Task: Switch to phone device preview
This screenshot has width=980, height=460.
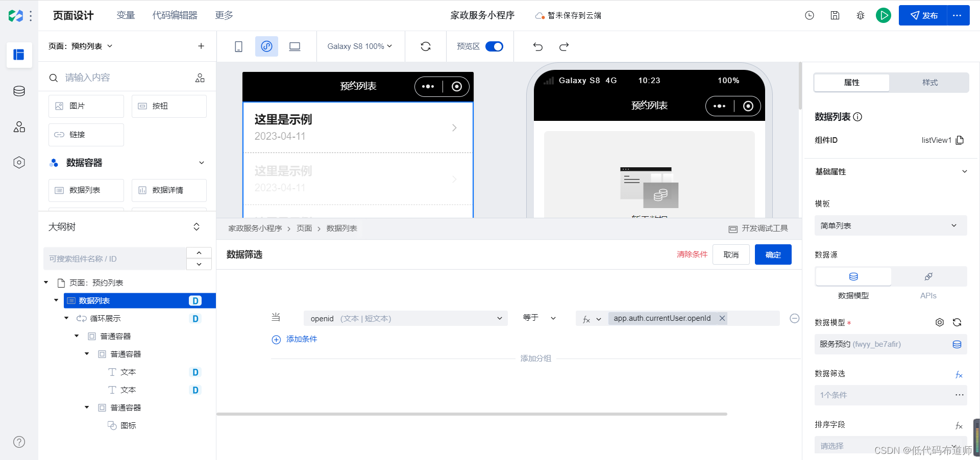Action: pyautogui.click(x=238, y=46)
